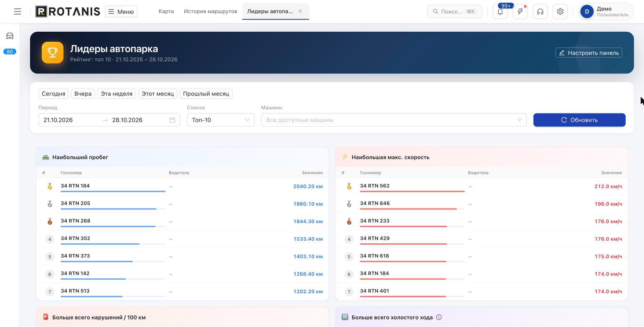This screenshot has height=327, width=644.
Task: Click the car icon in the sidebar
Action: tap(10, 36)
